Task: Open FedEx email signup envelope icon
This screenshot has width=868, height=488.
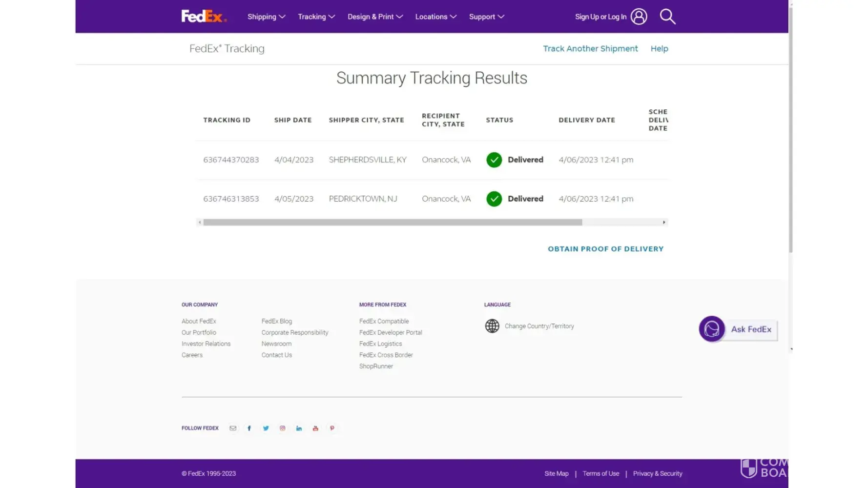Action: tap(233, 428)
